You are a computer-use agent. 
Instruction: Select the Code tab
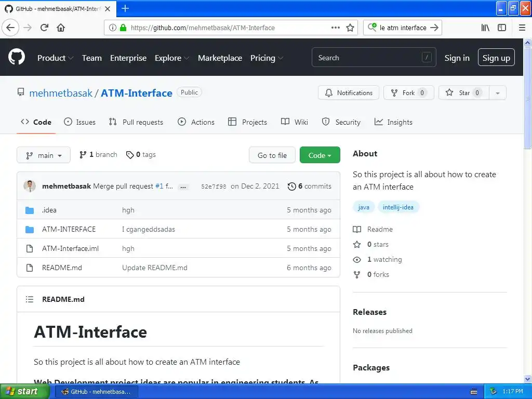click(36, 122)
